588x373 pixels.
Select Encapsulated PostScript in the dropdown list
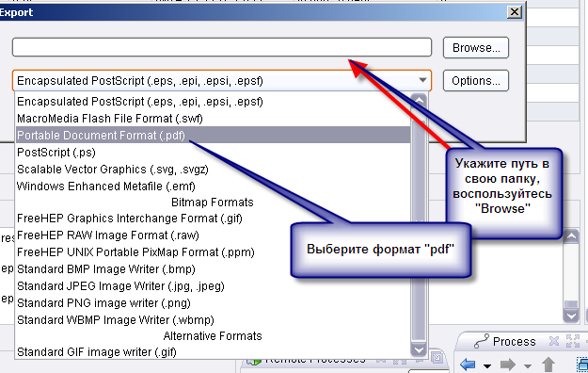[x=213, y=102]
